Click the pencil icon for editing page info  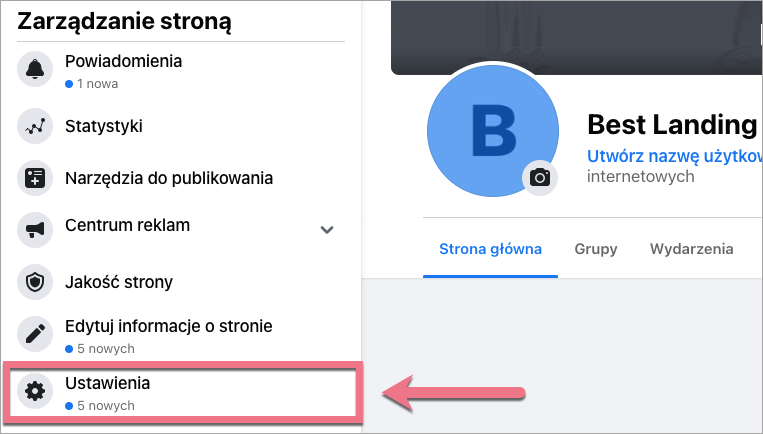click(x=34, y=335)
